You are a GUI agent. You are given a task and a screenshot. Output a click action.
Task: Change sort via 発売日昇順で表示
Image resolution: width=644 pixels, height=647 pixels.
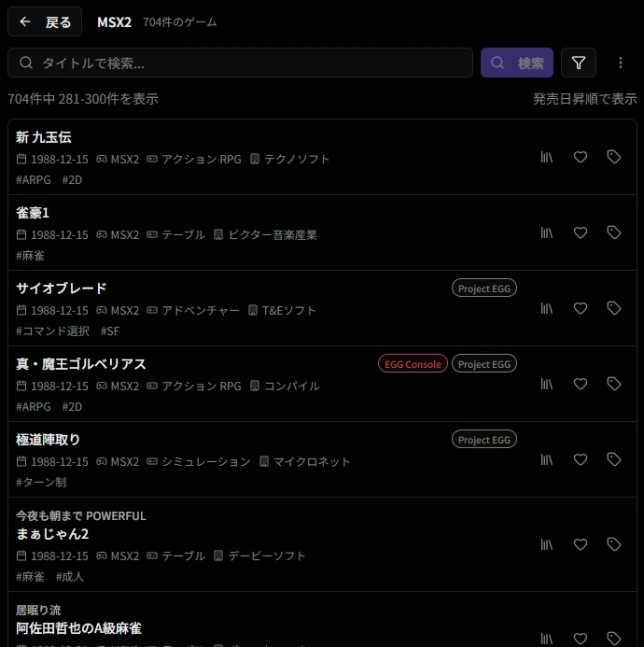[585, 99]
